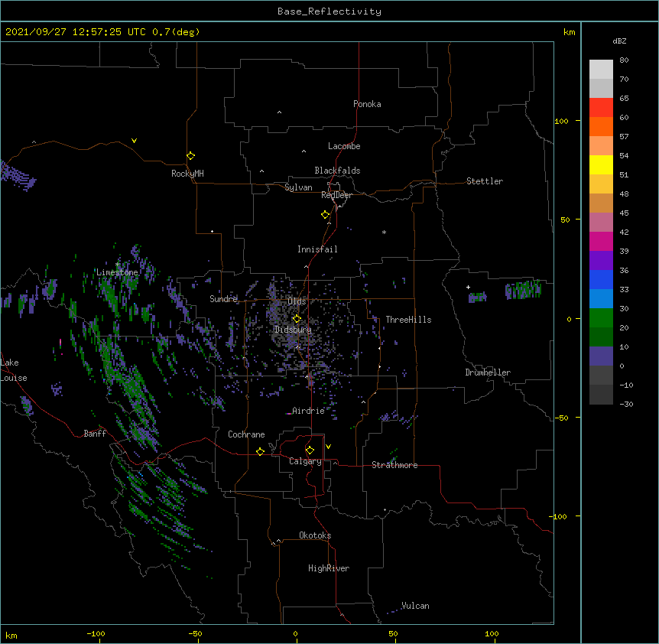Viewport: 659px width, 644px height.
Task: Click the slate-purple 10 dBZ legend swatch
Action: pyautogui.click(x=601, y=356)
